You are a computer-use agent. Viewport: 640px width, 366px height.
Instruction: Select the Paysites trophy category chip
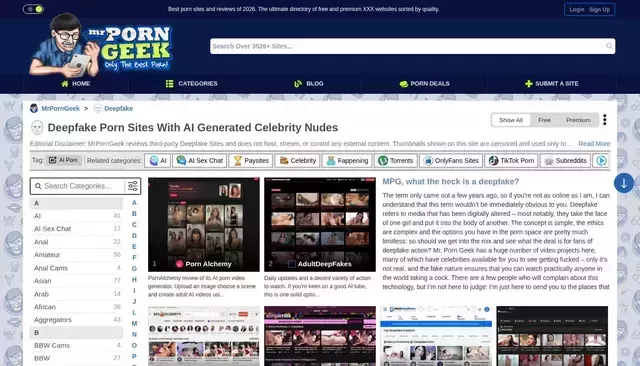(x=251, y=161)
